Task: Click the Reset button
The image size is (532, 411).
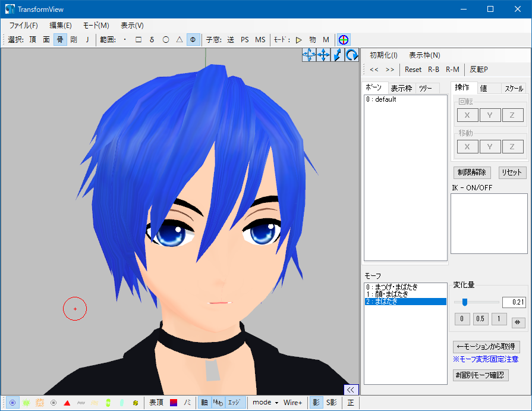Action: coord(413,70)
